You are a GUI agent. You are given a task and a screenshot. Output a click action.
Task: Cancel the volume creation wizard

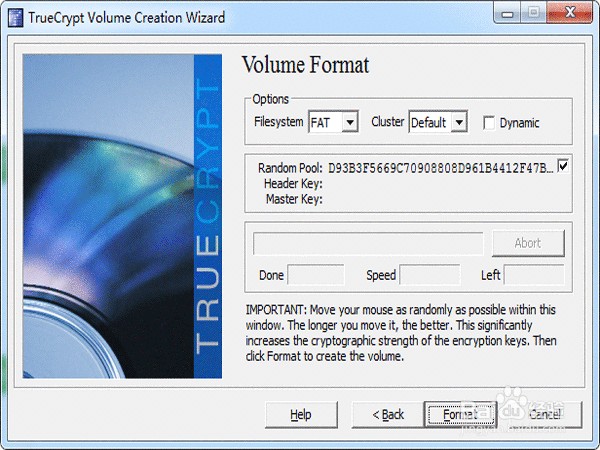pos(545,414)
